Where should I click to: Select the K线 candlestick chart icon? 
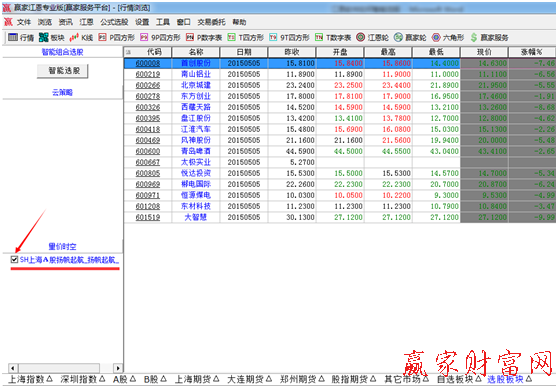[74, 37]
